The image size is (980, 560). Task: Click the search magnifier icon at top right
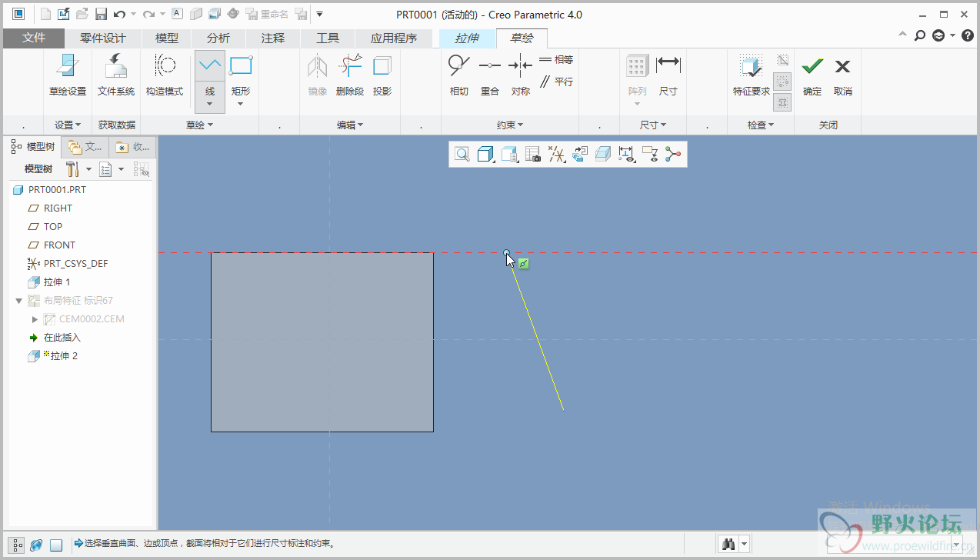920,35
